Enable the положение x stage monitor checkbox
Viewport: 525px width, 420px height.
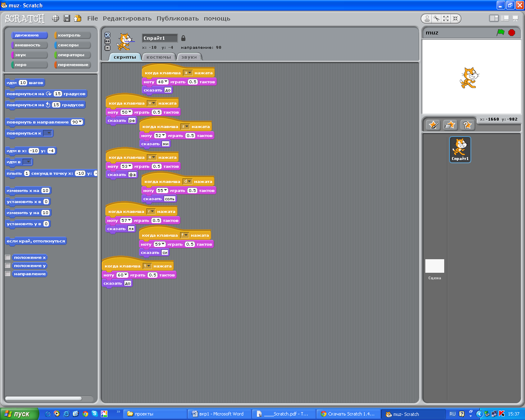7,257
